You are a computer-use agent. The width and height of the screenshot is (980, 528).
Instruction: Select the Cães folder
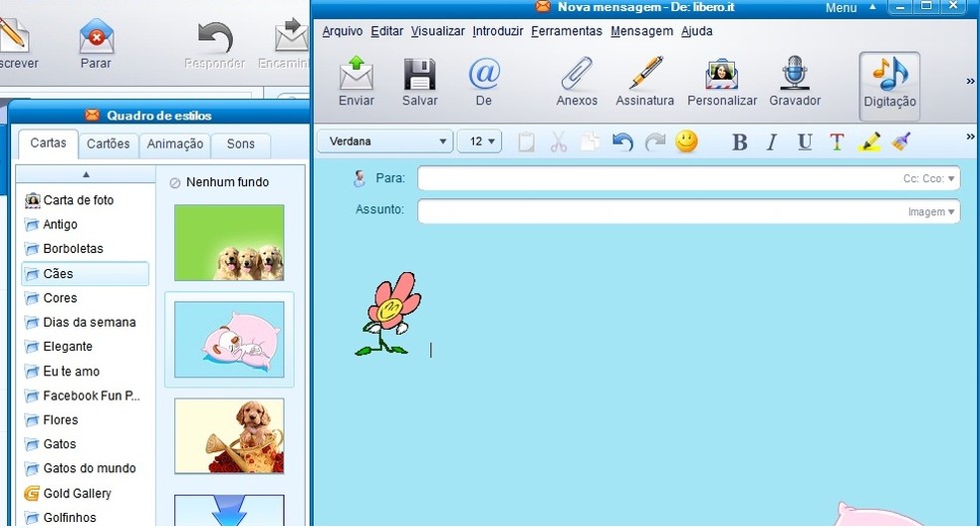point(85,274)
